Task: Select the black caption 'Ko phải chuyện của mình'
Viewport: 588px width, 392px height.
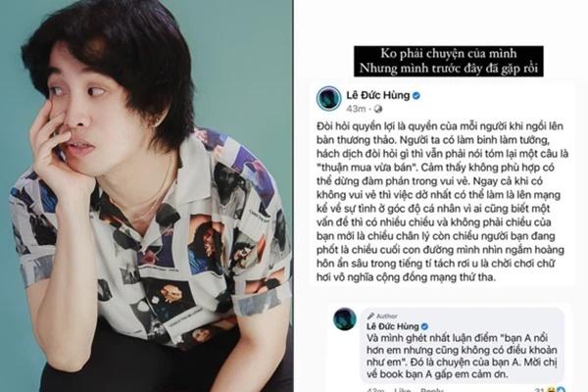Action: (x=449, y=53)
